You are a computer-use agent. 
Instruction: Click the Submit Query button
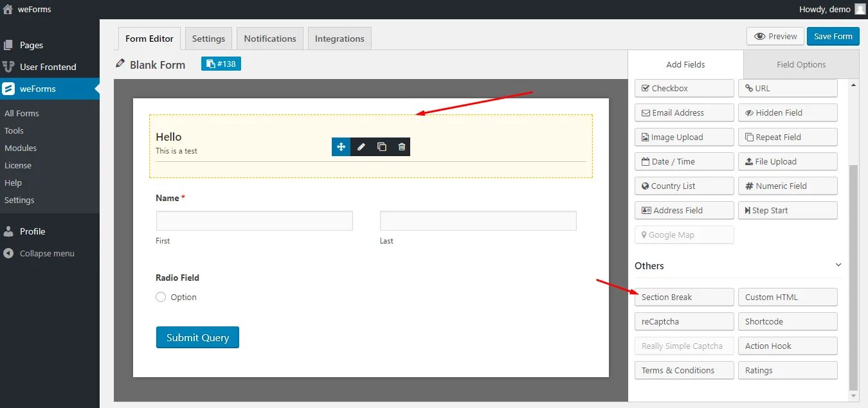197,337
